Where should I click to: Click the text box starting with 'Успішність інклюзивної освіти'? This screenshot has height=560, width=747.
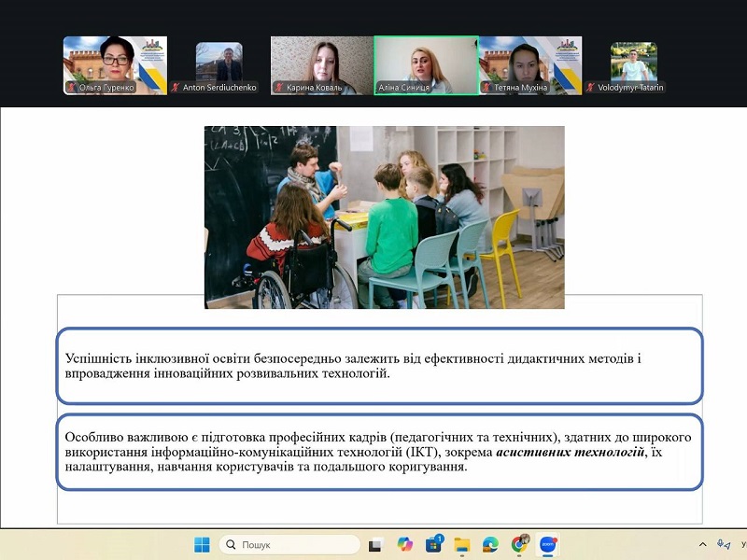[x=378, y=365]
